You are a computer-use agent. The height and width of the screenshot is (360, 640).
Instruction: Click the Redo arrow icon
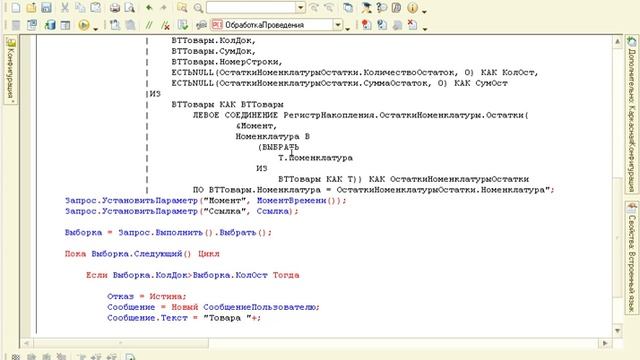pyautogui.click(x=164, y=7)
